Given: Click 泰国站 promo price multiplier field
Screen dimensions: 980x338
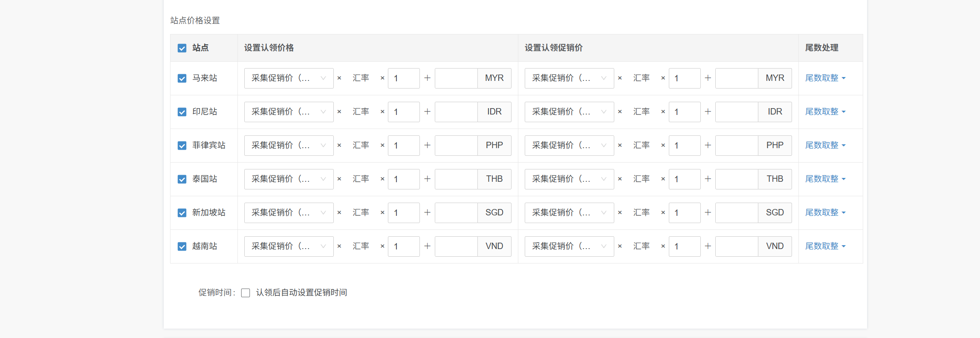Looking at the screenshot, I should click(x=684, y=179).
